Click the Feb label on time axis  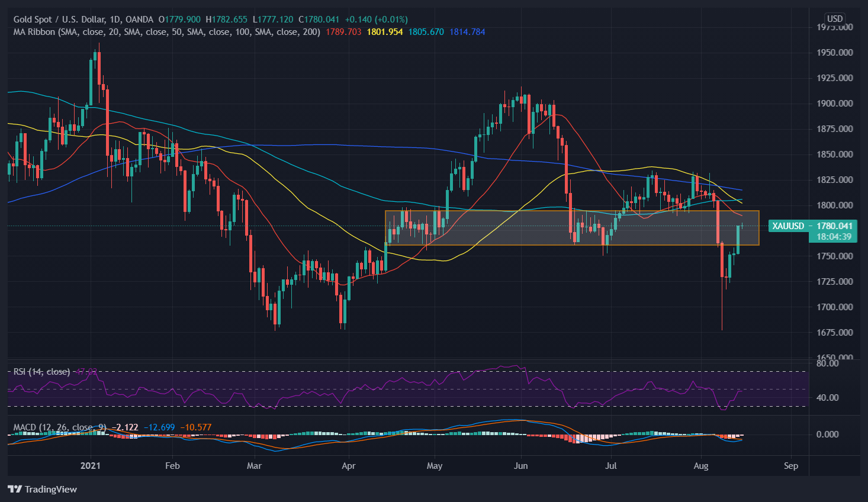(x=172, y=466)
